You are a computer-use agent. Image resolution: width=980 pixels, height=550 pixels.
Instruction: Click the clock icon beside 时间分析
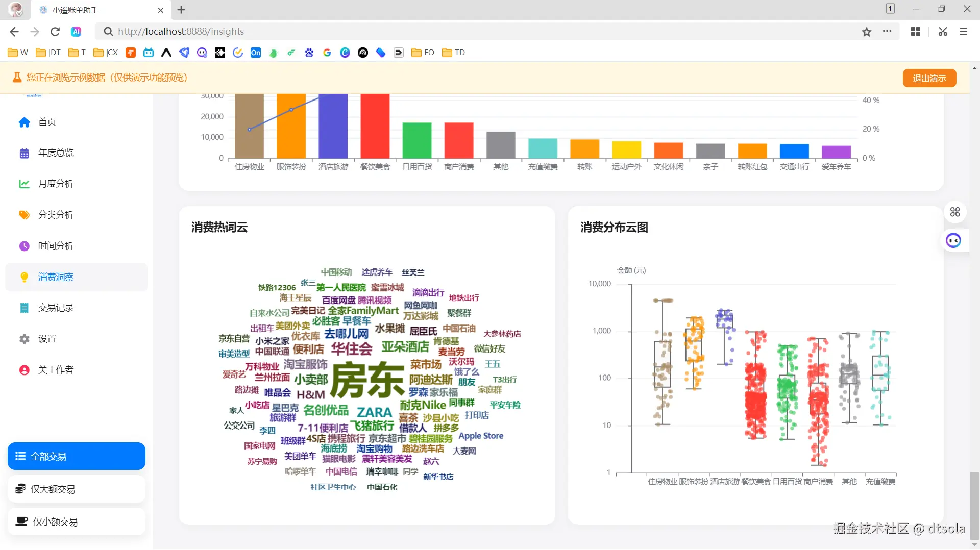coord(24,246)
